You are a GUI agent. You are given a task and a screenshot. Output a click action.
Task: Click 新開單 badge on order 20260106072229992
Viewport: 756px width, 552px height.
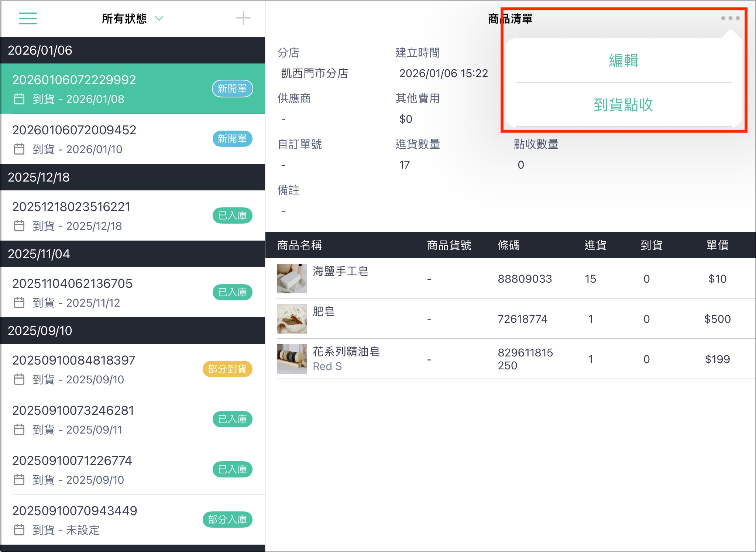pos(232,89)
